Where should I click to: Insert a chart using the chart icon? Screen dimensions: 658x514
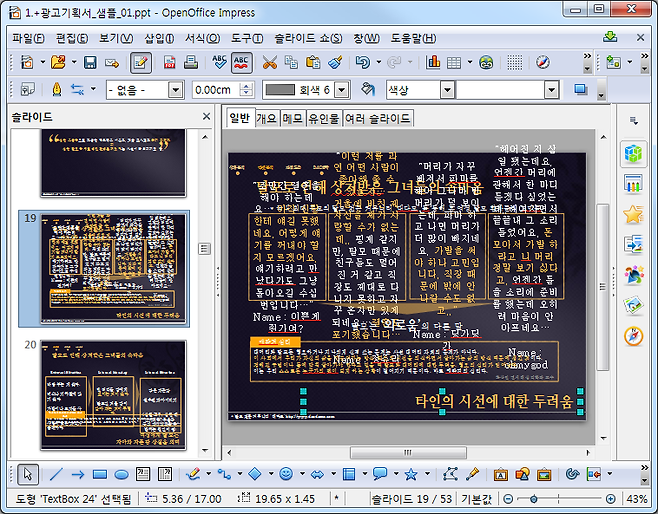[433, 62]
